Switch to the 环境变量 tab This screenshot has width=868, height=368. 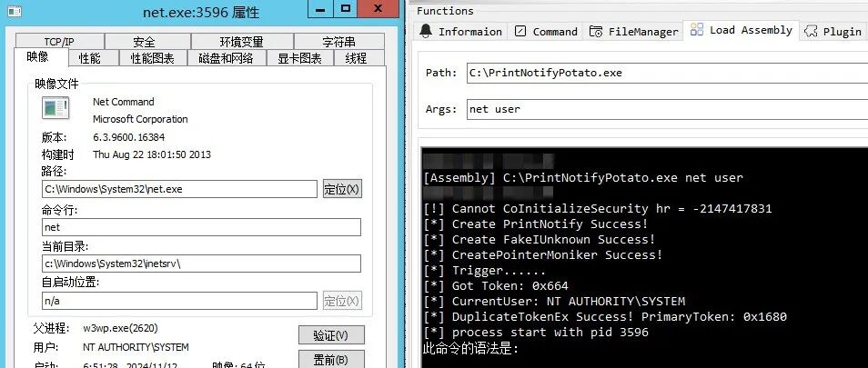click(242, 42)
